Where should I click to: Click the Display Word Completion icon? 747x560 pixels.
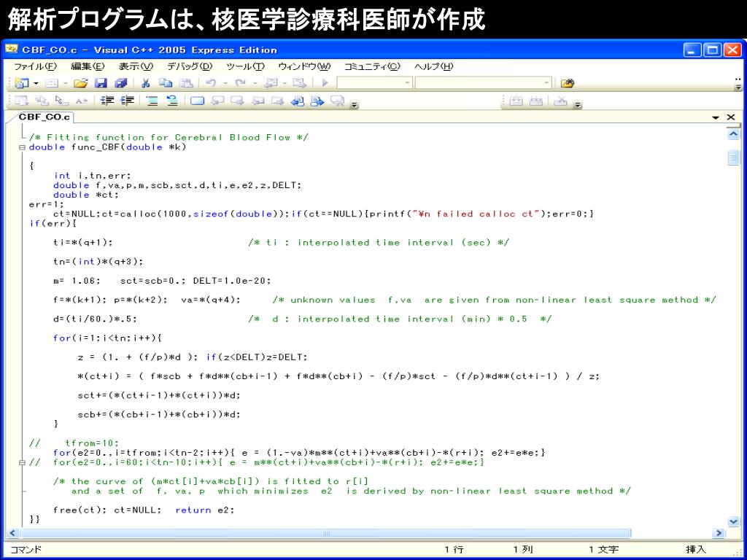click(x=82, y=101)
